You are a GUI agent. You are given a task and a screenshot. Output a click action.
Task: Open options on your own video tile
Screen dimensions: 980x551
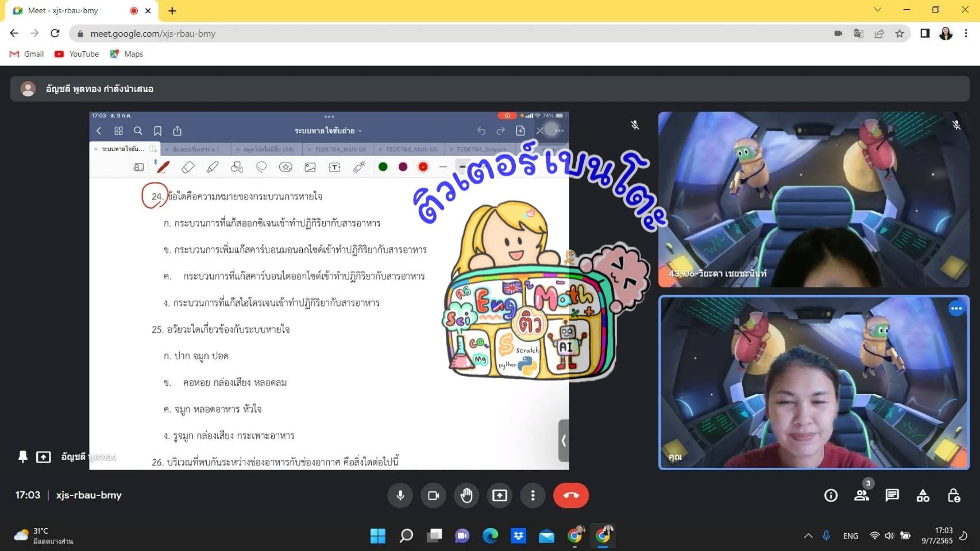coord(956,309)
